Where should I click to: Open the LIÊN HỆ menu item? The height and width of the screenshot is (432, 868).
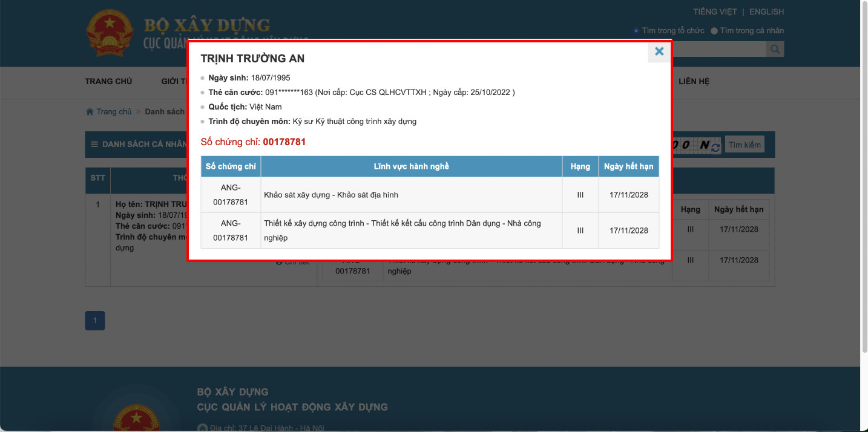(694, 81)
